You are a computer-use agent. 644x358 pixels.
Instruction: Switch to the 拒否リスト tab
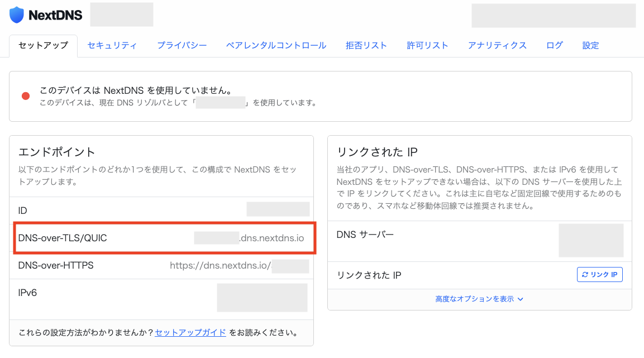coord(366,45)
